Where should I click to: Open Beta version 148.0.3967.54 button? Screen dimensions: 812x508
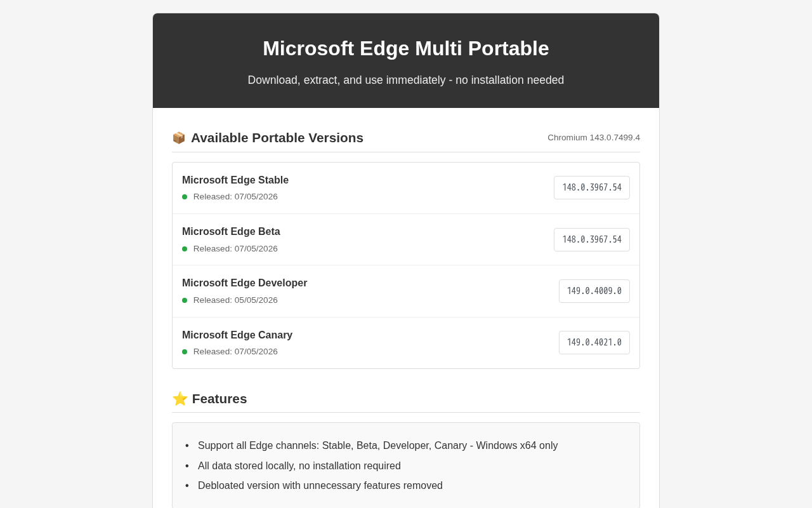(592, 240)
